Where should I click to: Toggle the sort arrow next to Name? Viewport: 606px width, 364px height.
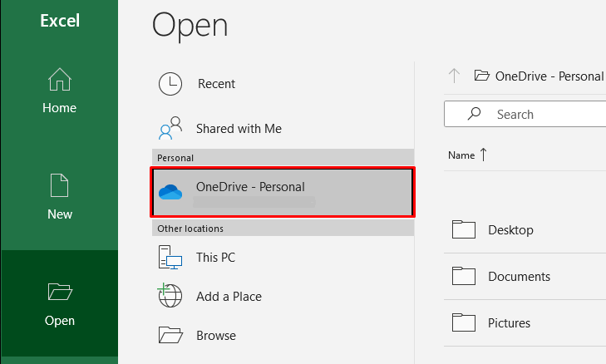tap(484, 155)
